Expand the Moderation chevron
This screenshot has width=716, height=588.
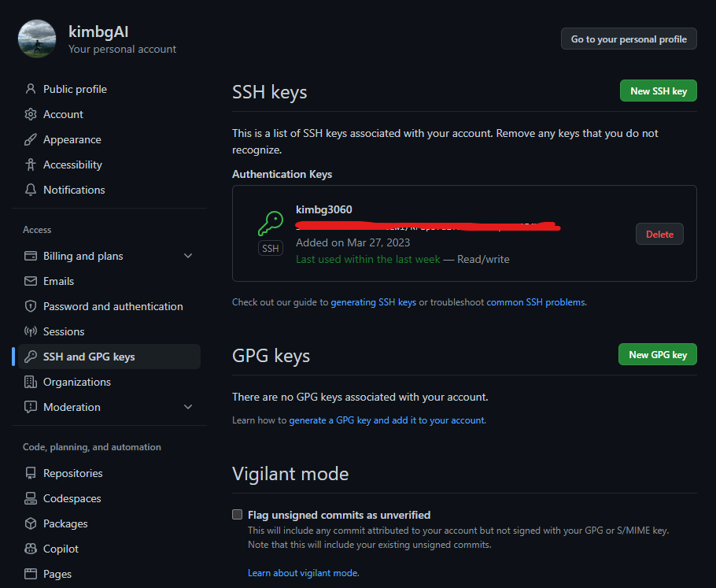(x=188, y=407)
